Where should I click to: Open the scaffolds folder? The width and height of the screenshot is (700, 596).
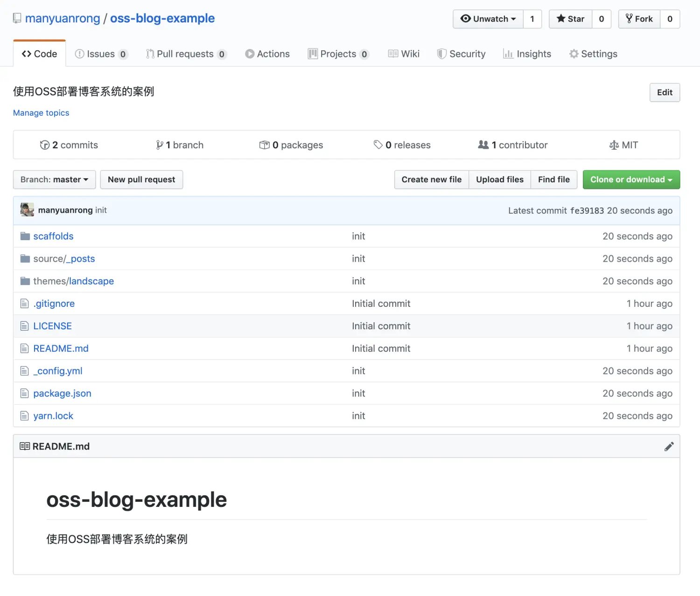point(53,236)
